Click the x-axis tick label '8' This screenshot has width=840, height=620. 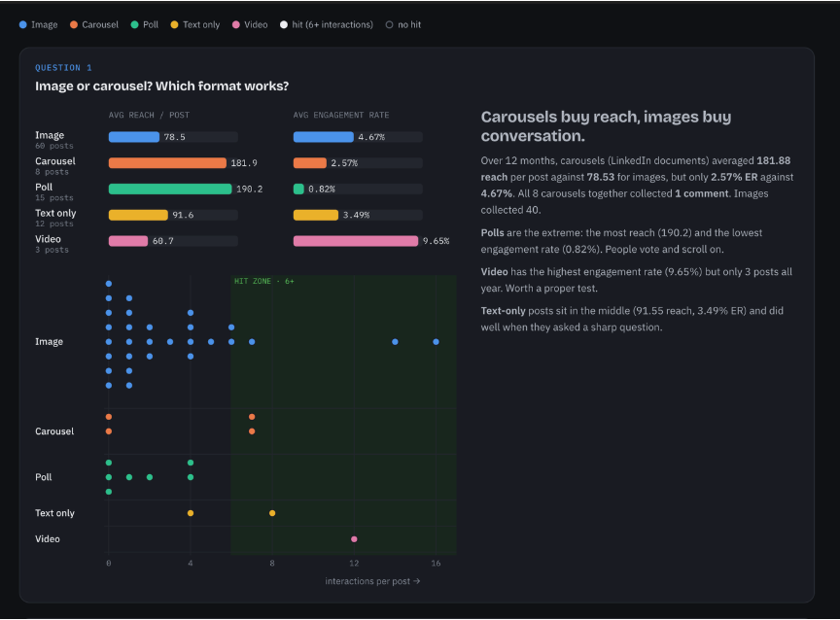(x=272, y=564)
